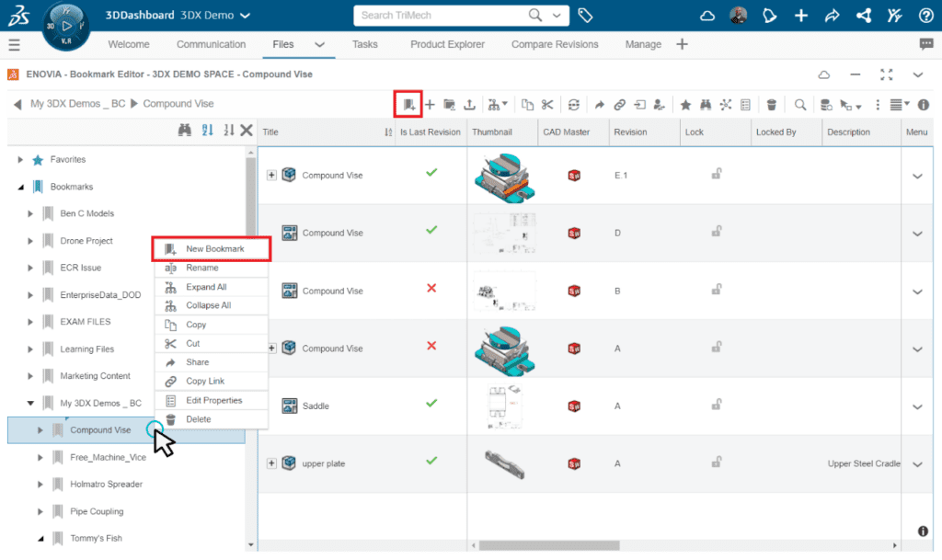The height and width of the screenshot is (560, 942).
Task: Sort by the Title column header
Action: (x=270, y=132)
